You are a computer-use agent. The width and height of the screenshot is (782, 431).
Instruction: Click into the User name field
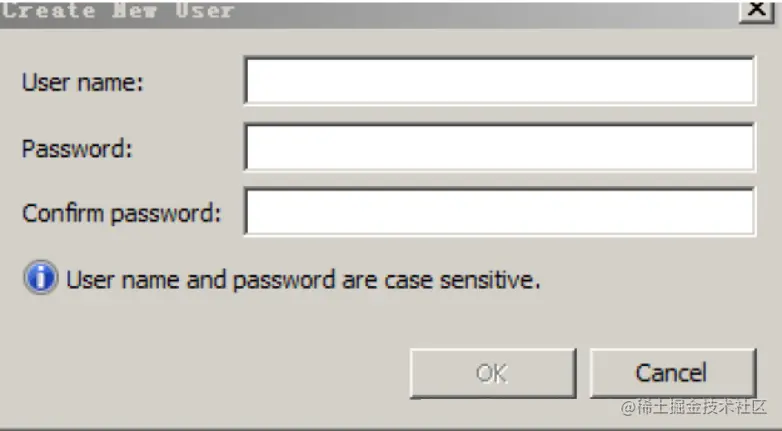(500, 81)
